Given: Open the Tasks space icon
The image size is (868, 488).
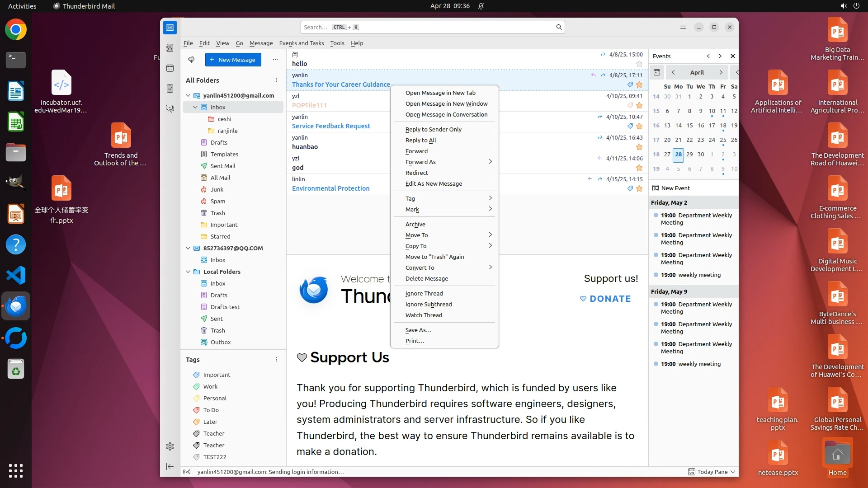Looking at the screenshot, I should click(170, 89).
